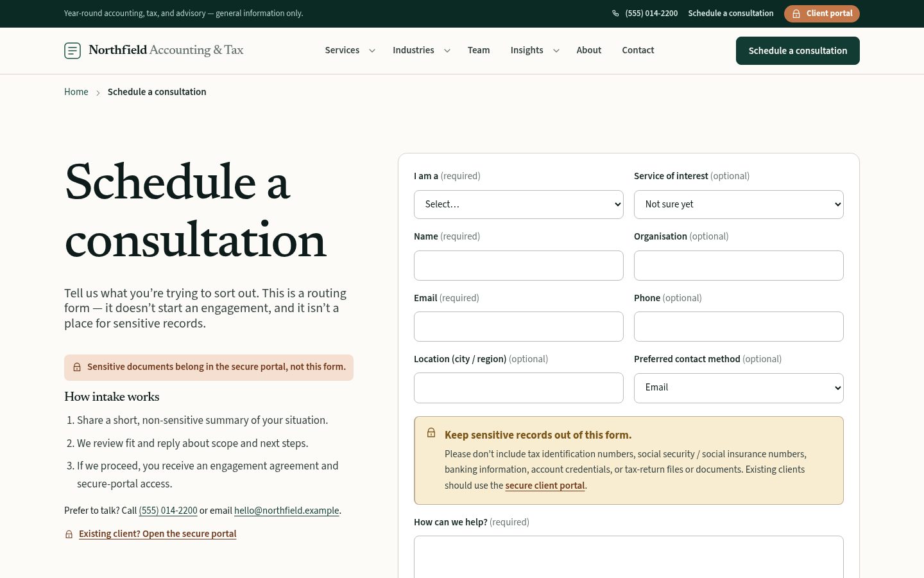Click the Home breadcrumb link
The height and width of the screenshot is (578, 924).
(x=76, y=92)
